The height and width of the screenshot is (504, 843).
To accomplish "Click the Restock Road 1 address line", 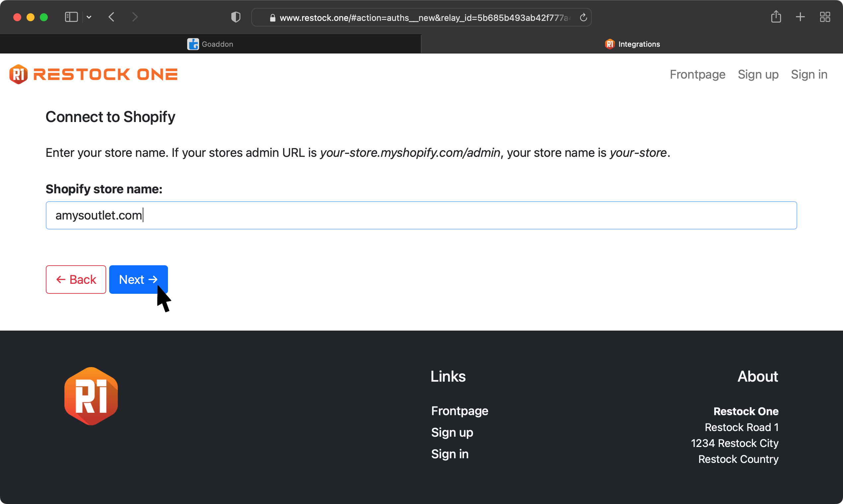I will pos(742,427).
